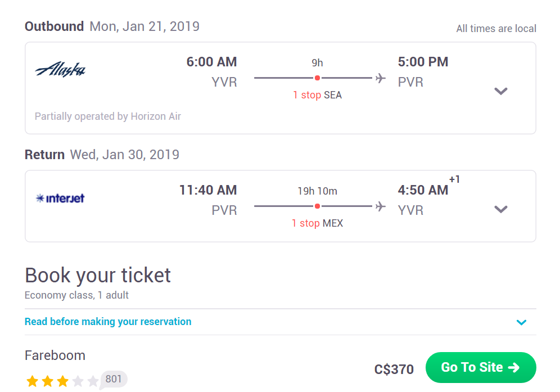Image resolution: width=560 pixels, height=392 pixels.
Task: Open the 801 reviews bubble
Action: point(114,379)
